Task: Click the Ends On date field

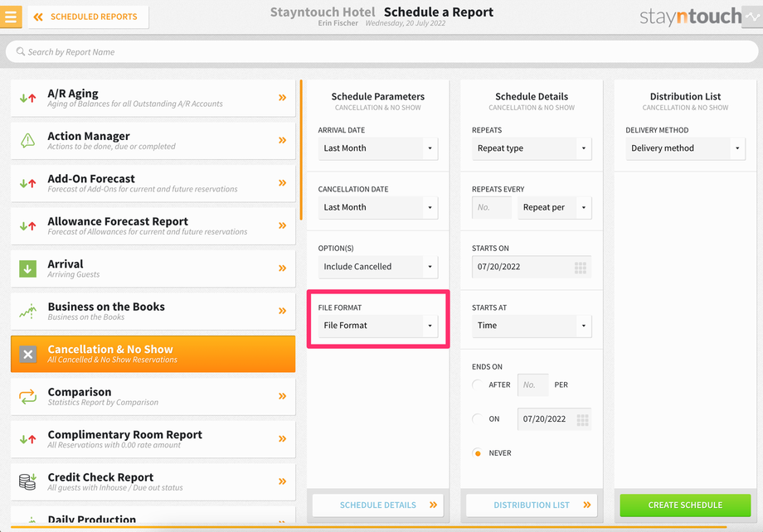Action: (554, 419)
